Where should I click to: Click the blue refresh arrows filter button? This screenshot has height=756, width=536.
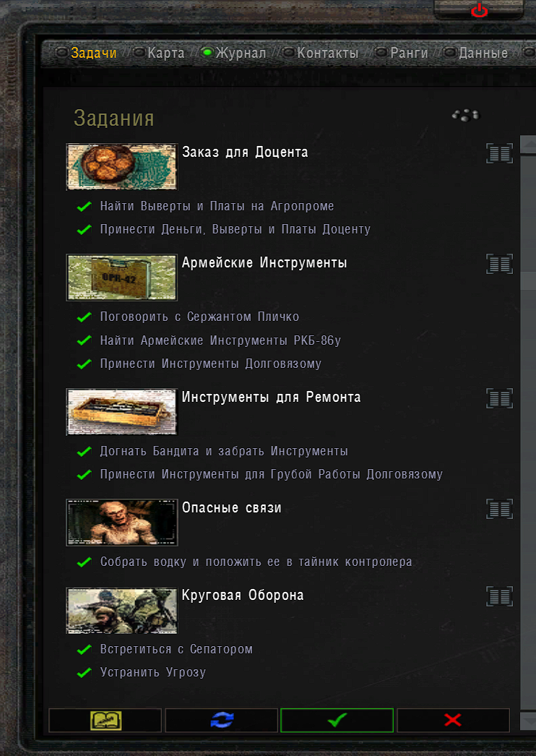221,721
